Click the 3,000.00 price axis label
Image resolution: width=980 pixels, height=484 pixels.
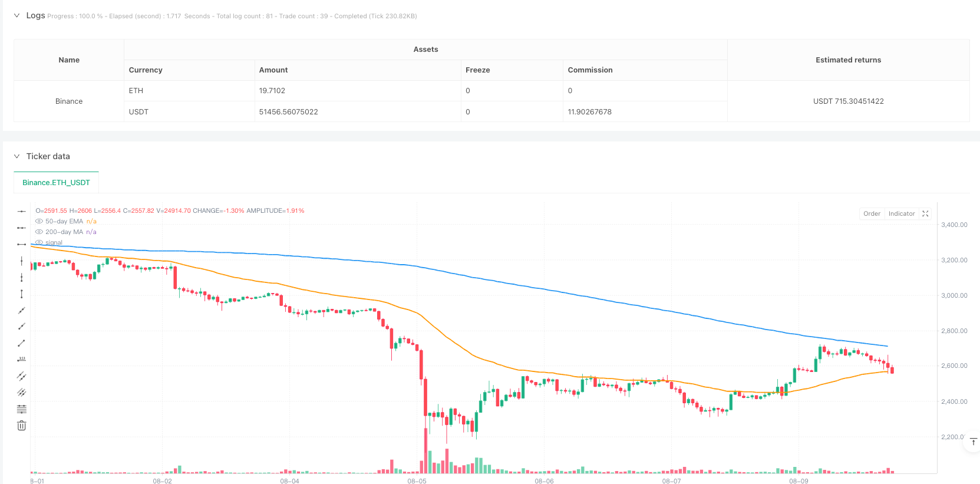(x=954, y=296)
